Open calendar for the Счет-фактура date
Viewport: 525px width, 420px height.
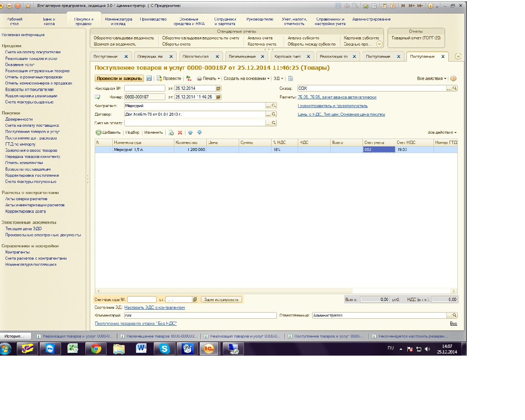(x=195, y=299)
